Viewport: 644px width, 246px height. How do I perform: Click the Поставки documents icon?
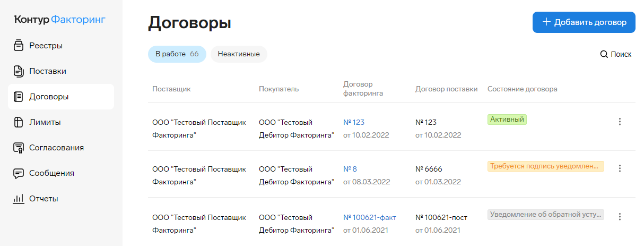[19, 71]
